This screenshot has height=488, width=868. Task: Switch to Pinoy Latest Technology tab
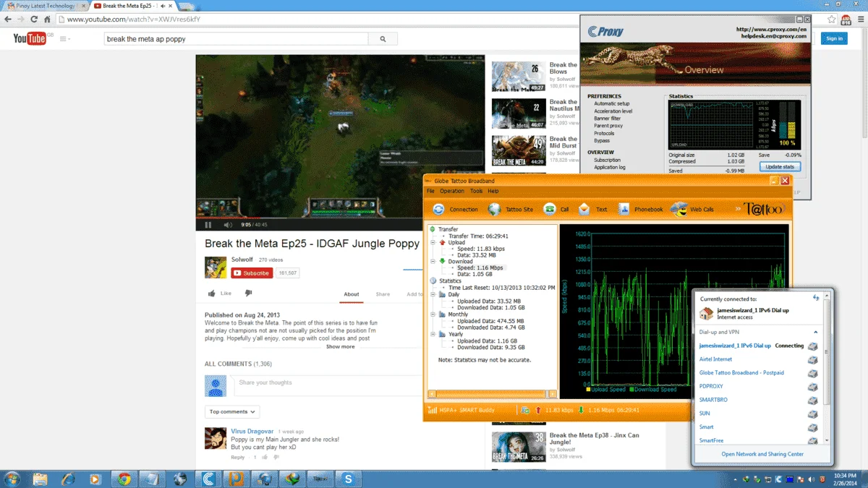45,6
